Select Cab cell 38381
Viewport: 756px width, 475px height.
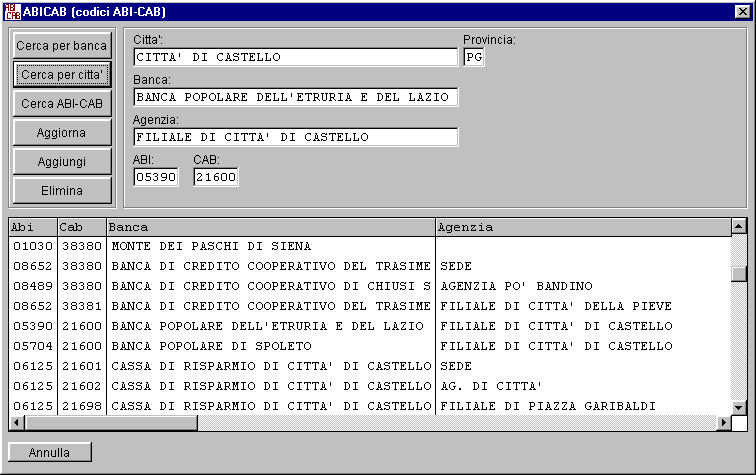(x=82, y=306)
